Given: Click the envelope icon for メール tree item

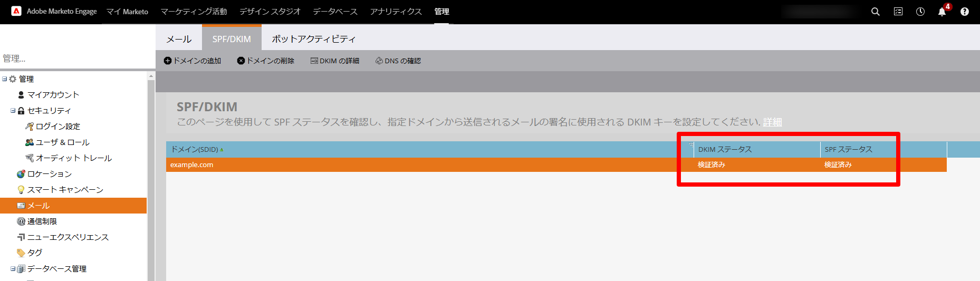Looking at the screenshot, I should pos(21,206).
